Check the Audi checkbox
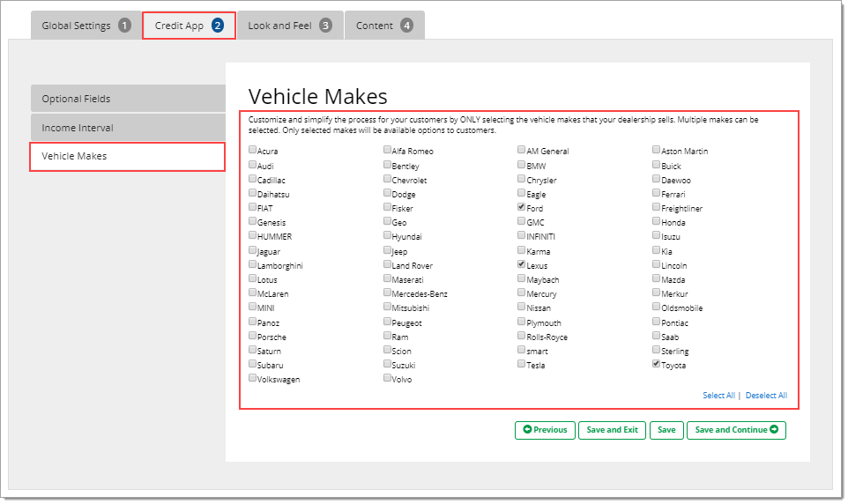Viewport: 848px width, 504px height. (x=253, y=165)
